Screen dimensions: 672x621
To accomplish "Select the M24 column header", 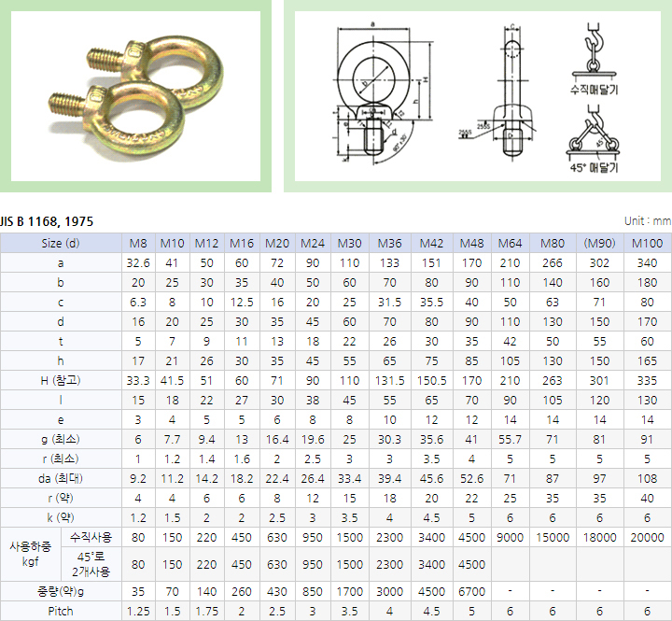I will click(313, 243).
